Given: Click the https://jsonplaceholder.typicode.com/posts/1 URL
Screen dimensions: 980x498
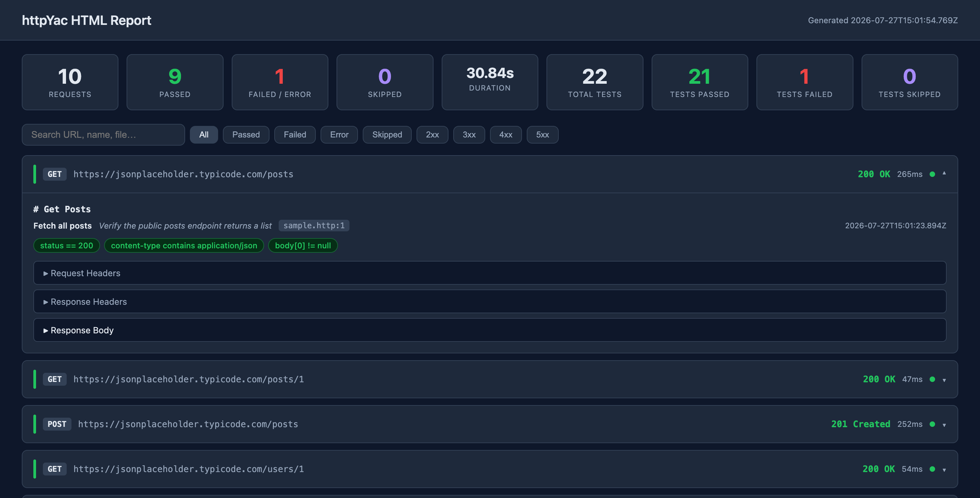Looking at the screenshot, I should coord(189,379).
